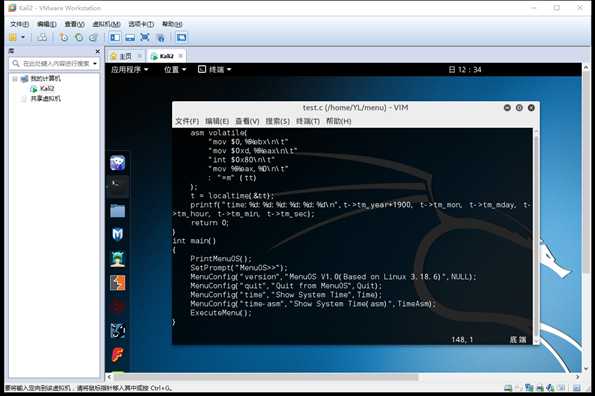Close the library side panel
Viewport: 595px width, 396px height.
(98, 51)
